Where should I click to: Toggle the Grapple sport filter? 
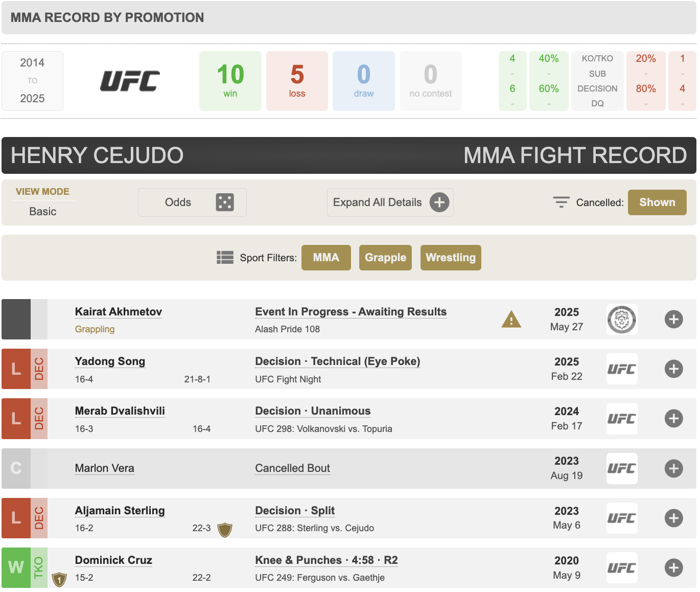[x=385, y=258]
